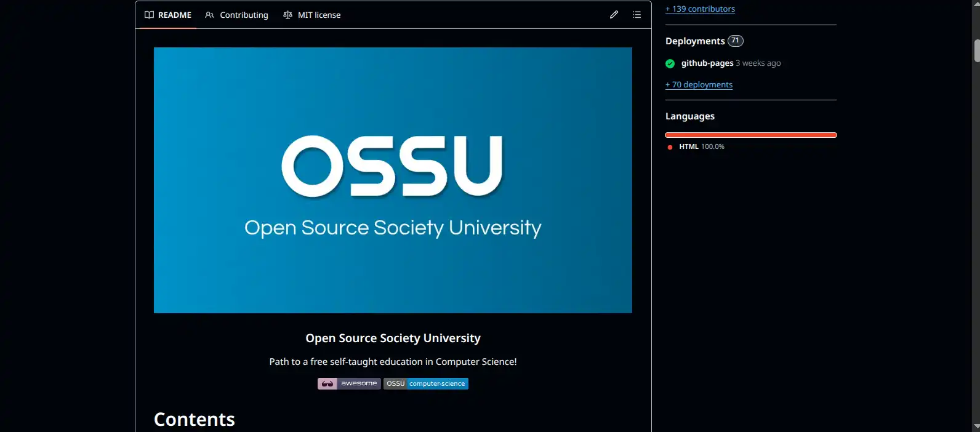Click the README book icon
980x432 pixels.
tap(149, 15)
